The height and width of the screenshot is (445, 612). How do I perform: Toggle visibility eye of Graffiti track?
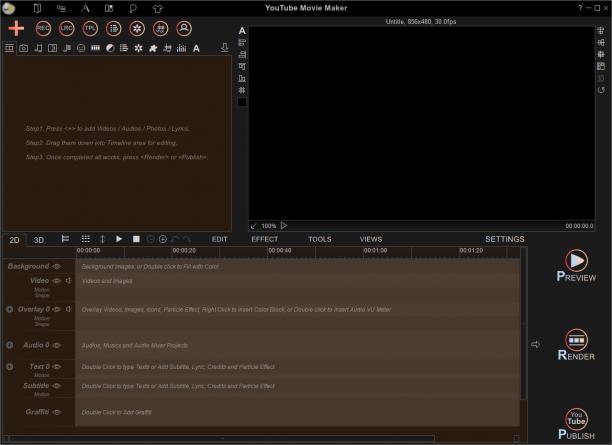point(57,412)
